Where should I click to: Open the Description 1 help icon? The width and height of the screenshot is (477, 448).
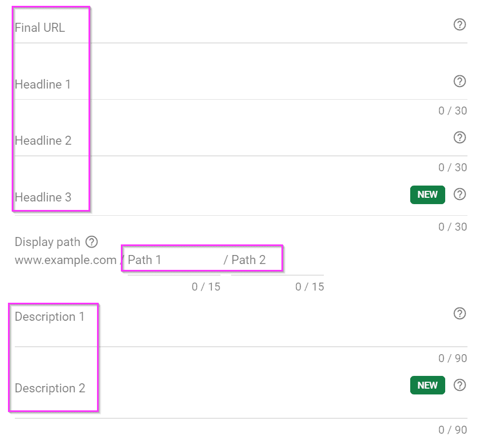(460, 313)
